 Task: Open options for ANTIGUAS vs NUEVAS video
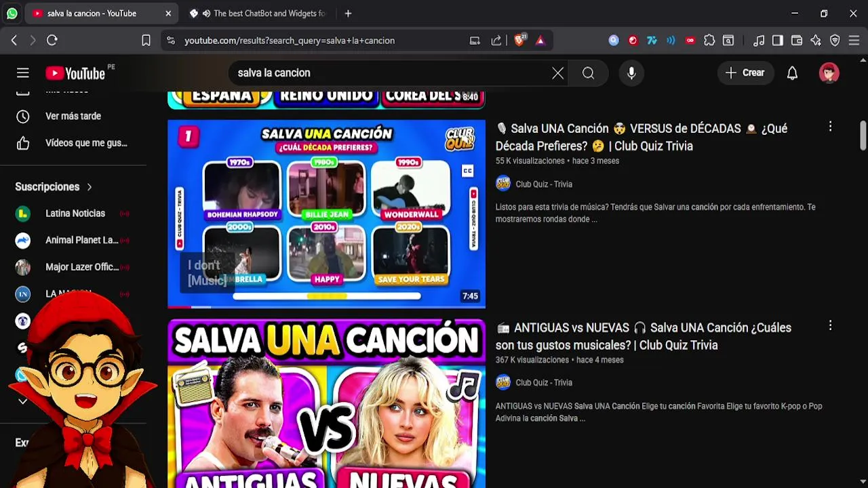(830, 325)
